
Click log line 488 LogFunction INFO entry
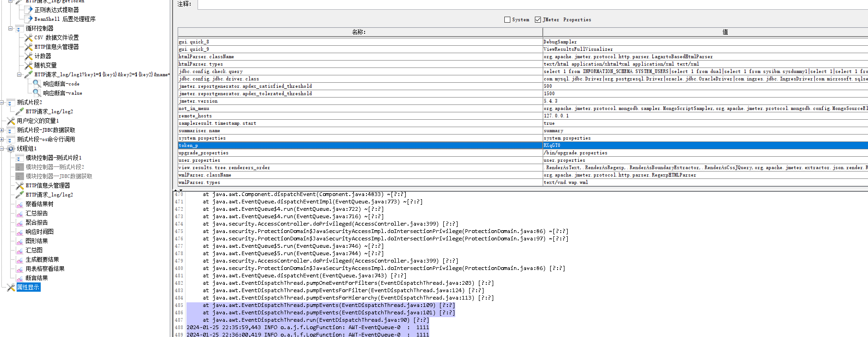[308, 327]
